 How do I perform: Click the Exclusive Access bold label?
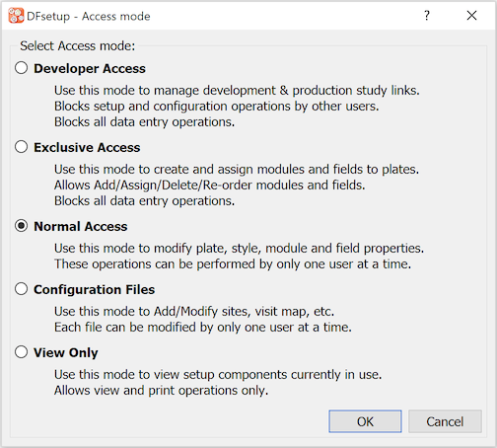87,147
